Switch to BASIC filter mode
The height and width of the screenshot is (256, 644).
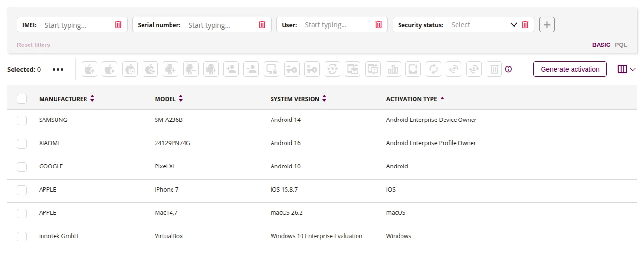tap(601, 45)
